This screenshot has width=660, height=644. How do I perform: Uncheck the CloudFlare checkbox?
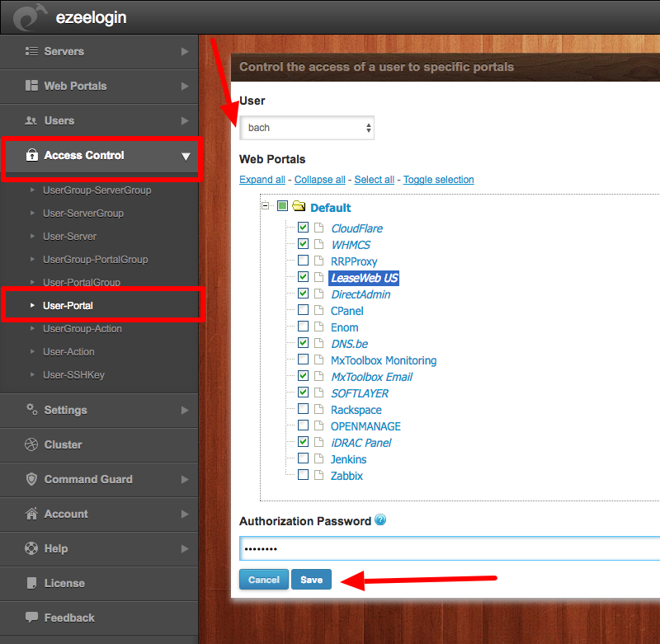pyautogui.click(x=303, y=228)
